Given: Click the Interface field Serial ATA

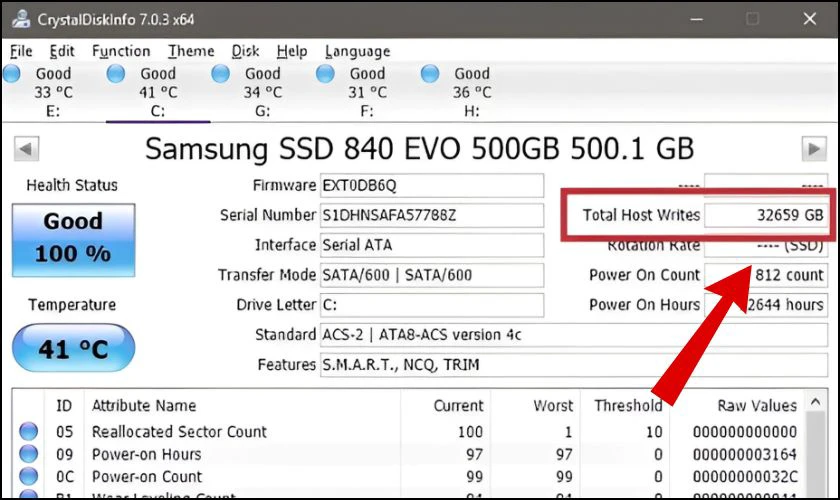Looking at the screenshot, I should 432,245.
